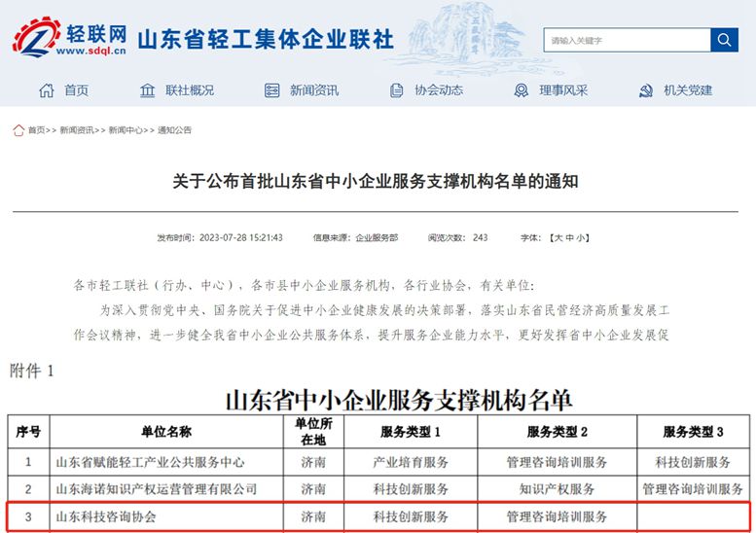Screen dimensions: 756x533
Task: Click the building icon beside 联社概况
Action: pyautogui.click(x=148, y=90)
